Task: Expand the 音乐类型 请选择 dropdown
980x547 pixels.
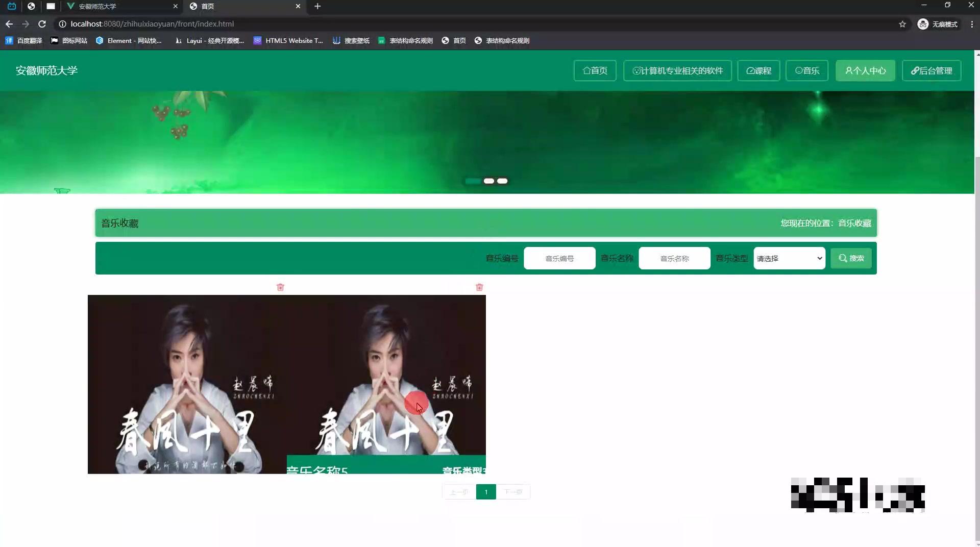Action: [x=789, y=258]
